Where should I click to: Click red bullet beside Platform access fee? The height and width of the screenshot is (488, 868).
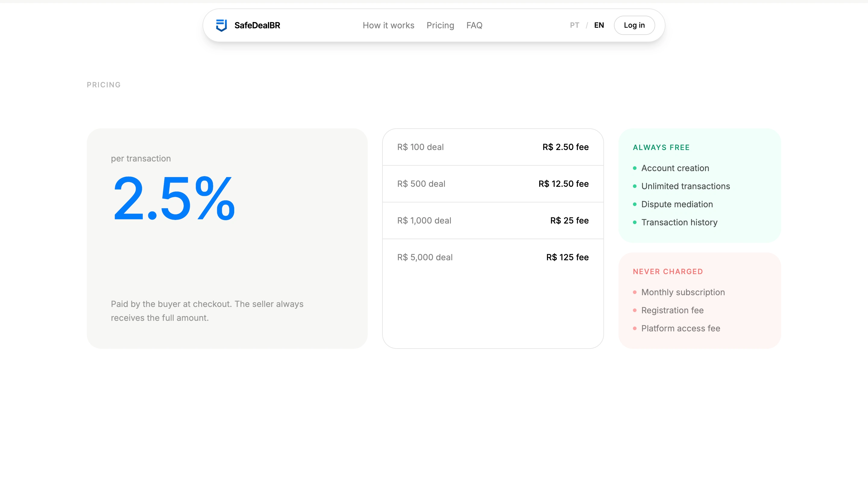point(634,328)
